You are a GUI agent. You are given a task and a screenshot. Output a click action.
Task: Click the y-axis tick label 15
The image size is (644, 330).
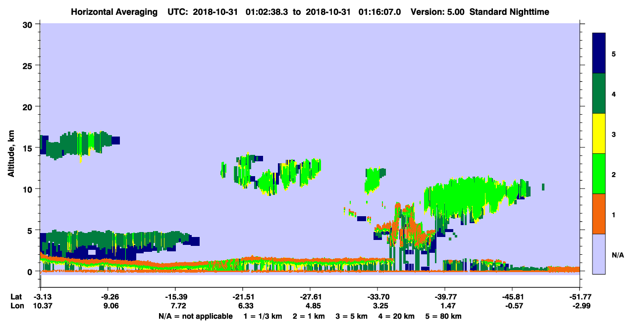[x=29, y=148]
